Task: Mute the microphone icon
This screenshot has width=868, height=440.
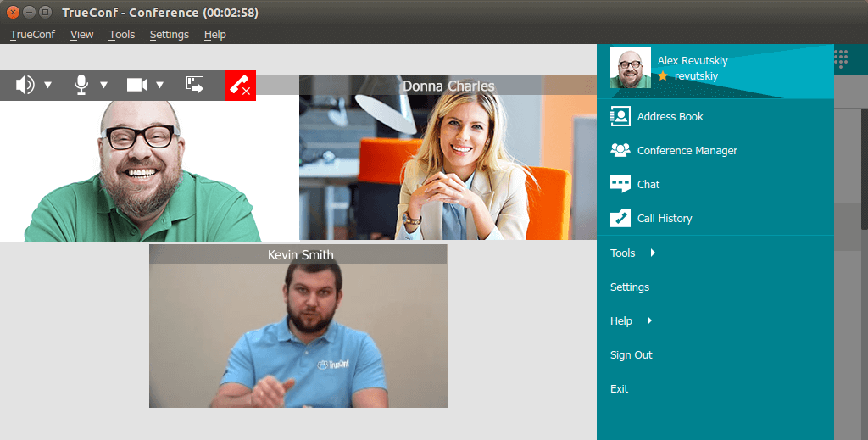Action: (x=81, y=85)
